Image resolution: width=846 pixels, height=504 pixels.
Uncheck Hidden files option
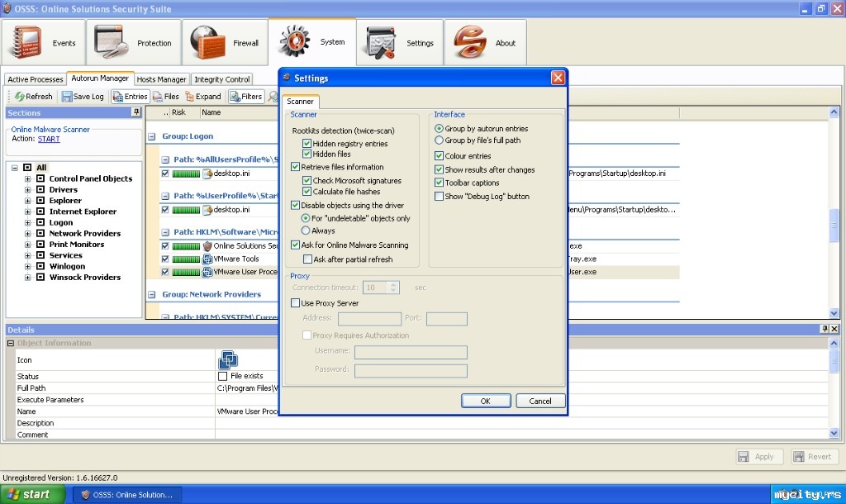[307, 154]
